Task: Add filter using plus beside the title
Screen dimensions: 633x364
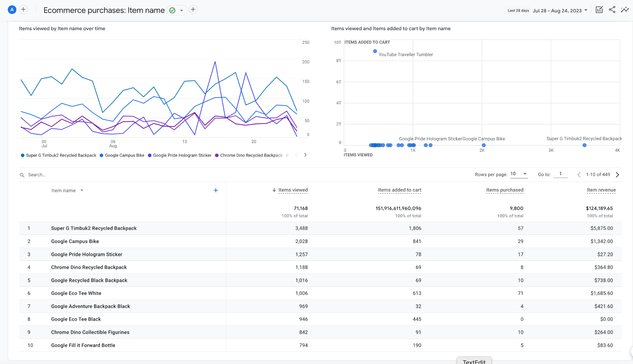Action: pos(193,10)
